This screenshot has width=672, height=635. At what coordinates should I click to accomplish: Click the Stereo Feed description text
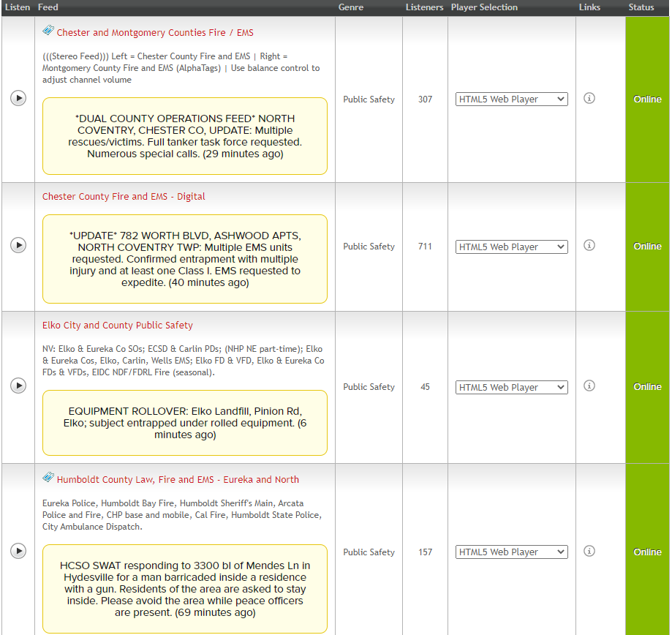point(181,68)
